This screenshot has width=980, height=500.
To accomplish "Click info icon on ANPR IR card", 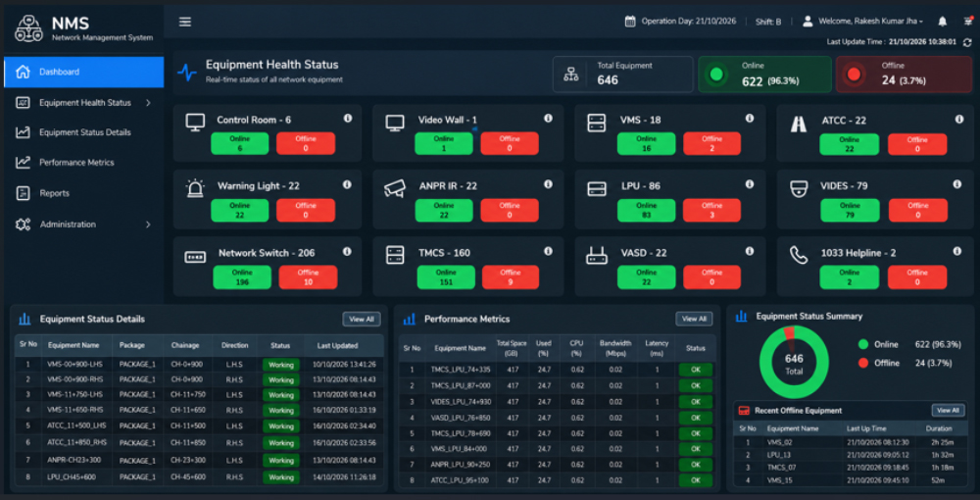I will (x=548, y=183).
